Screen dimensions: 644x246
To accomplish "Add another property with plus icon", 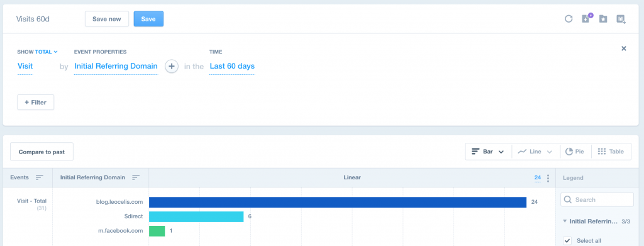I will tap(172, 66).
